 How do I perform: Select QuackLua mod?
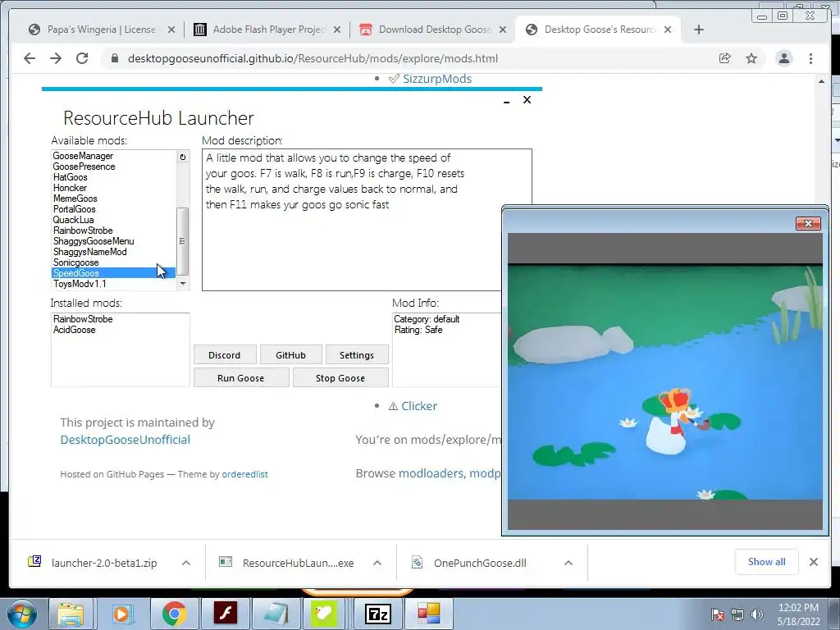click(x=73, y=220)
